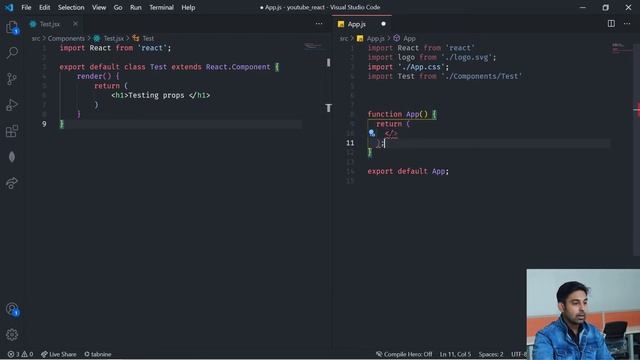This screenshot has height=360, width=640.
Task: Click Live Share in status bar
Action: point(59,354)
